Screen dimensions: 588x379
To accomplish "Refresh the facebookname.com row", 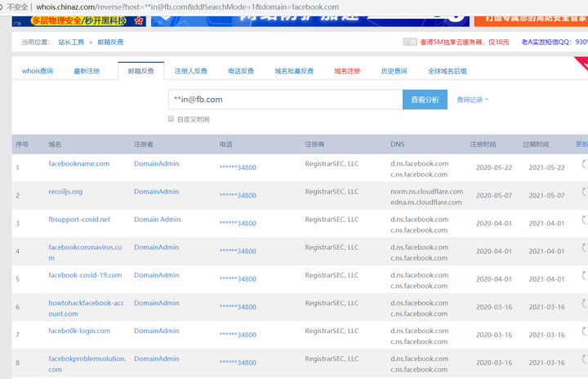I will 585,163.
